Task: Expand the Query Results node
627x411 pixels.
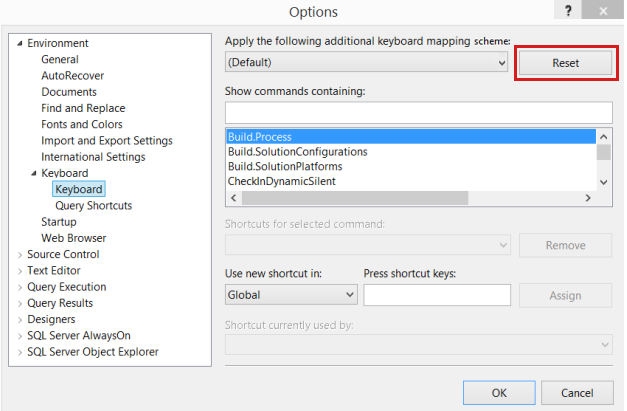Action: pyautogui.click(x=20, y=303)
